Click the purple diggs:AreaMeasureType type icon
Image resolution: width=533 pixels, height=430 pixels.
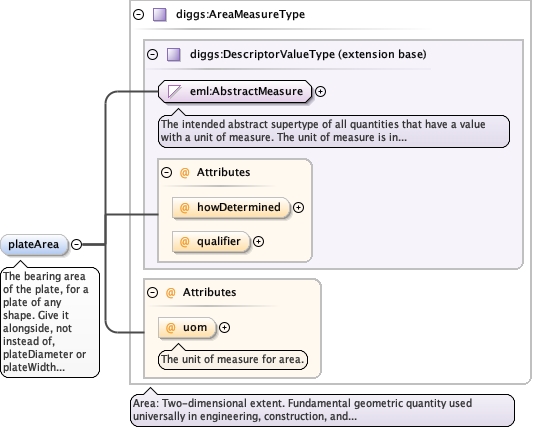[x=160, y=15]
